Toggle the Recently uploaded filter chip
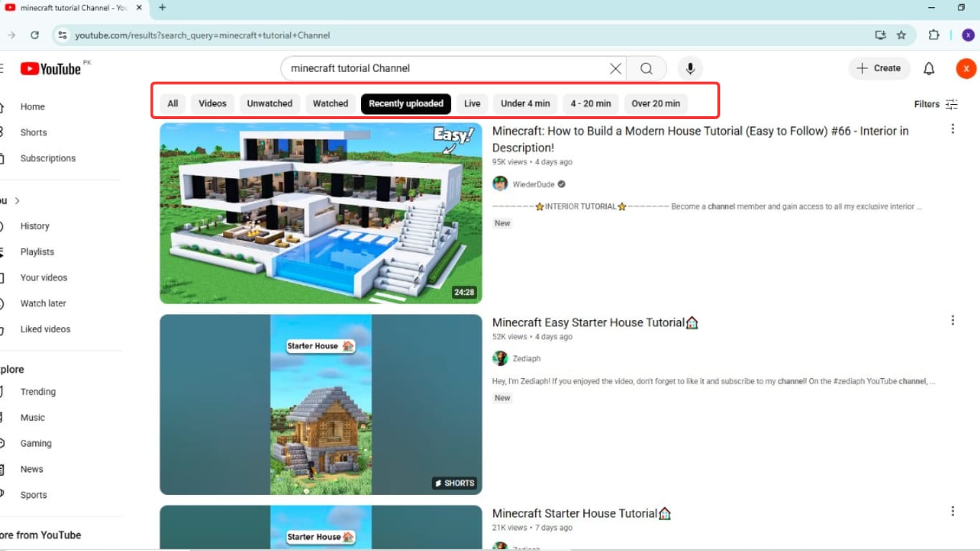980x551 pixels. click(x=406, y=103)
